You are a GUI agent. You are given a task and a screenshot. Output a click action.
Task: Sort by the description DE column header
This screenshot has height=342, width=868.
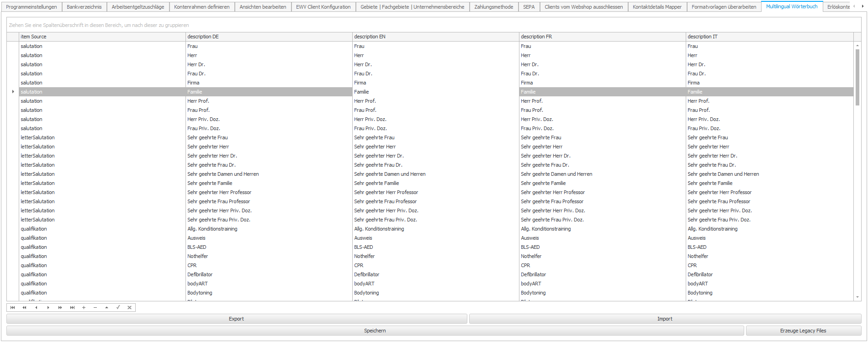point(269,37)
